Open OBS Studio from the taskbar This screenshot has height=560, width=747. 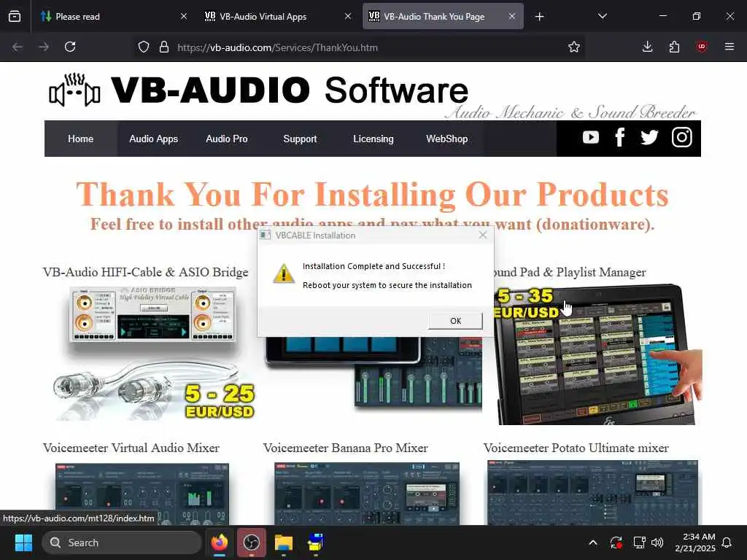(252, 542)
